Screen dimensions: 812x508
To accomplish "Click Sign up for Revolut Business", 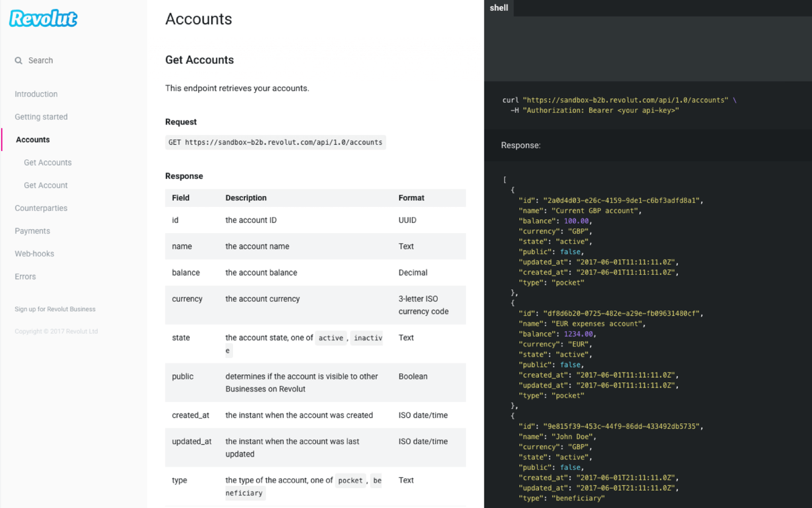I will tap(55, 309).
